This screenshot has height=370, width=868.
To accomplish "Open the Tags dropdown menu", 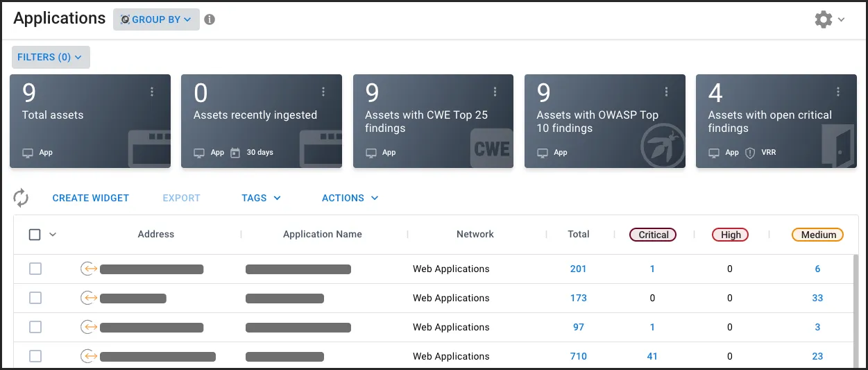I will point(261,198).
